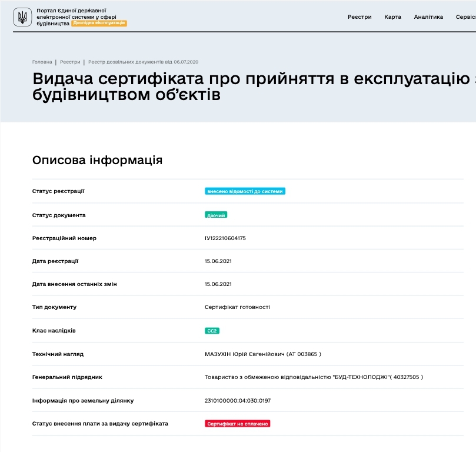Click 'Статус внесення плати за видачу сертифіката' label

pyautogui.click(x=100, y=424)
